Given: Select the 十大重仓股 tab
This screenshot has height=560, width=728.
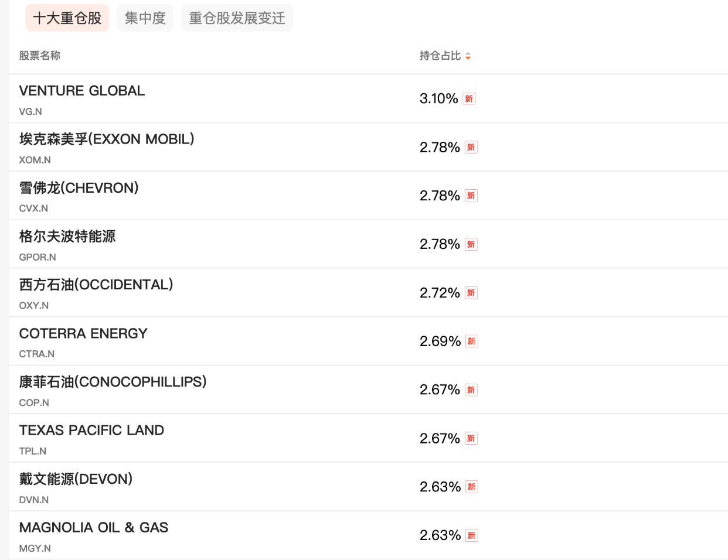Looking at the screenshot, I should [x=67, y=18].
